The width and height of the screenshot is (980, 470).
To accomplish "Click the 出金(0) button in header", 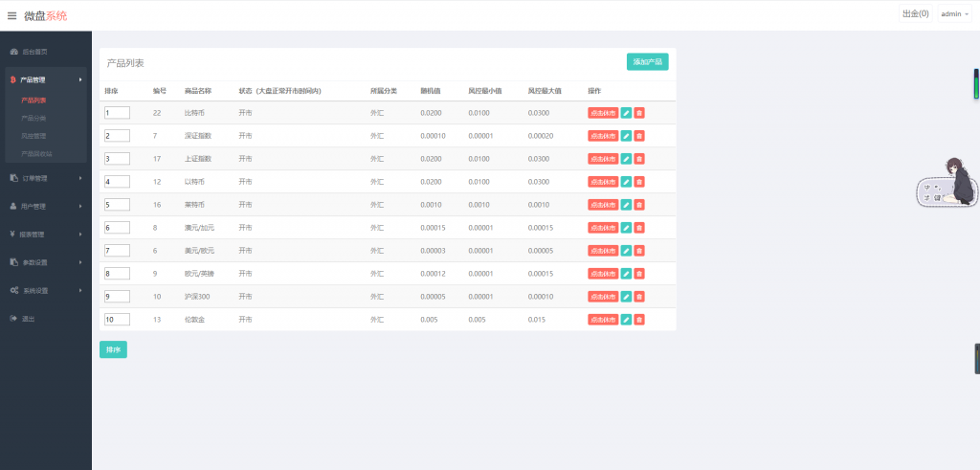I will pos(916,13).
